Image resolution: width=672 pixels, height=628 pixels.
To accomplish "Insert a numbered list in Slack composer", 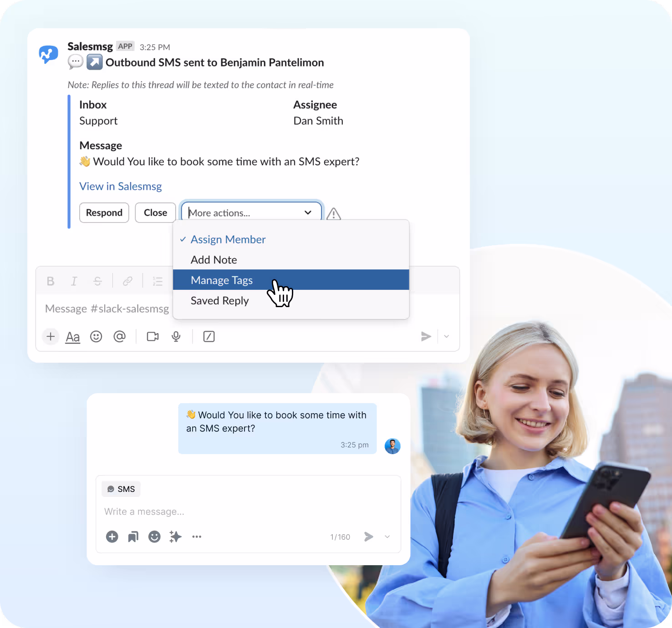I will click(x=158, y=281).
